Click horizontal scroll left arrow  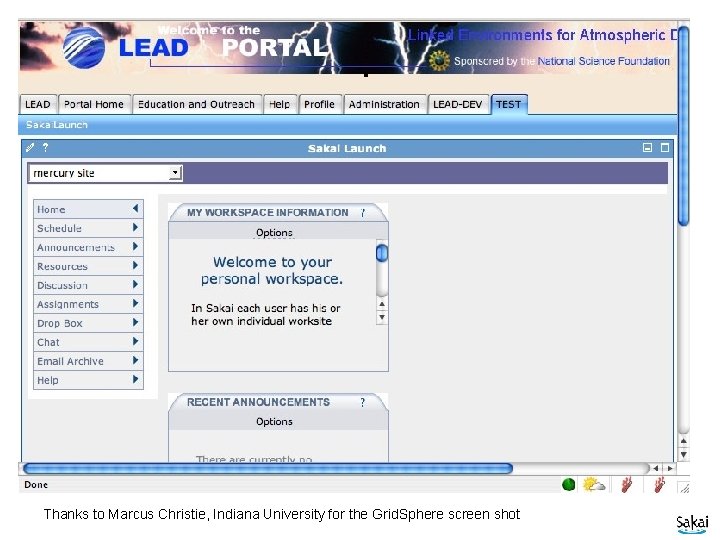point(656,468)
